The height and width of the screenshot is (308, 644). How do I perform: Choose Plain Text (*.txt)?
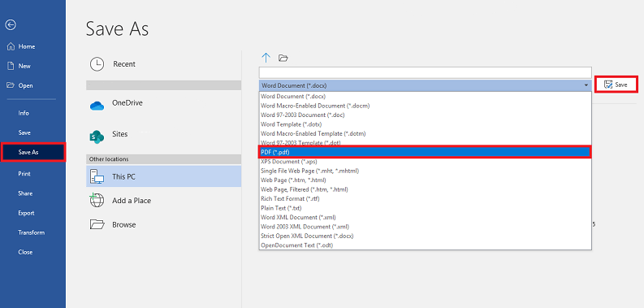coord(425,208)
